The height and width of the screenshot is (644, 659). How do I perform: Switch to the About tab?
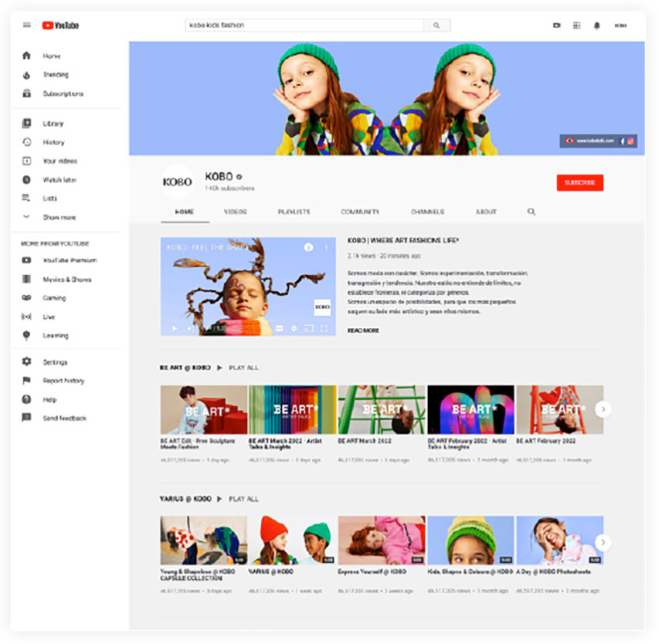[486, 212]
